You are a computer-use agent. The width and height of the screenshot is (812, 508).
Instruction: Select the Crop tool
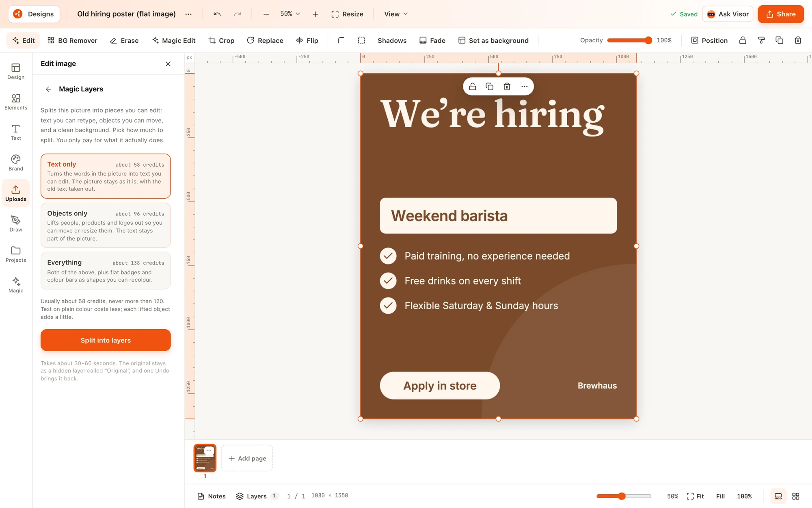click(221, 40)
